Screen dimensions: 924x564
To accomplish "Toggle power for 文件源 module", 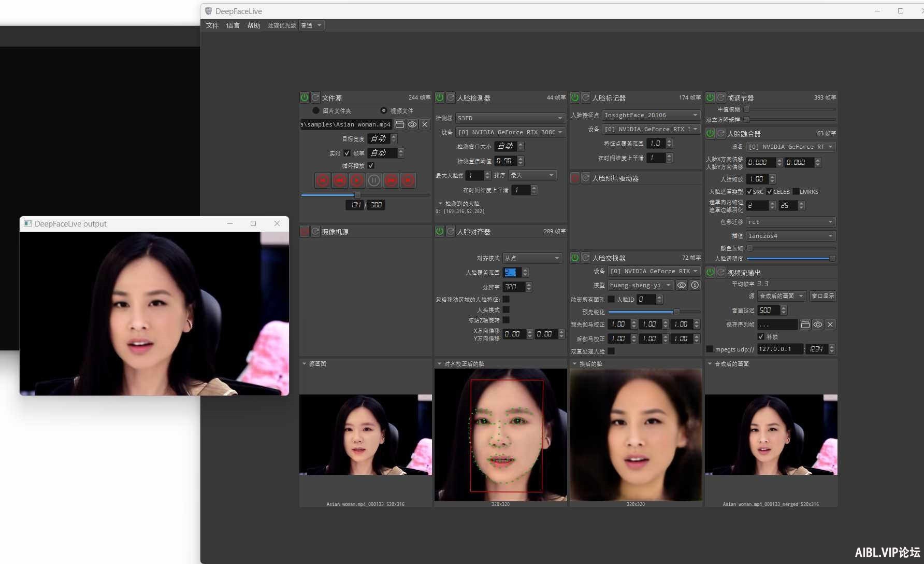I will pos(305,97).
